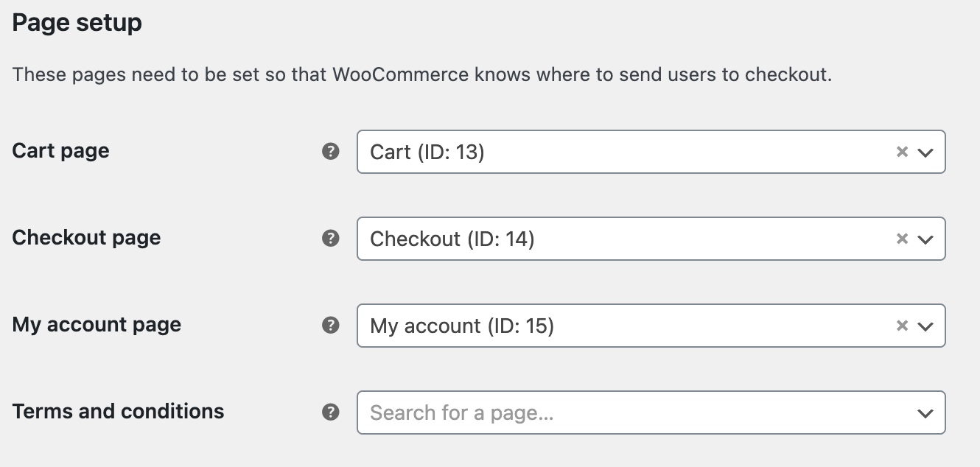Clear the Cart (ID: 13) selection

(902, 152)
